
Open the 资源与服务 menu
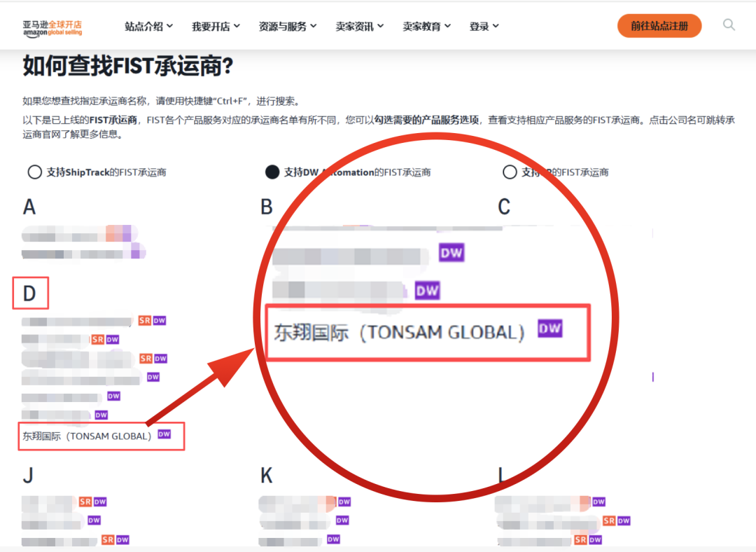288,27
